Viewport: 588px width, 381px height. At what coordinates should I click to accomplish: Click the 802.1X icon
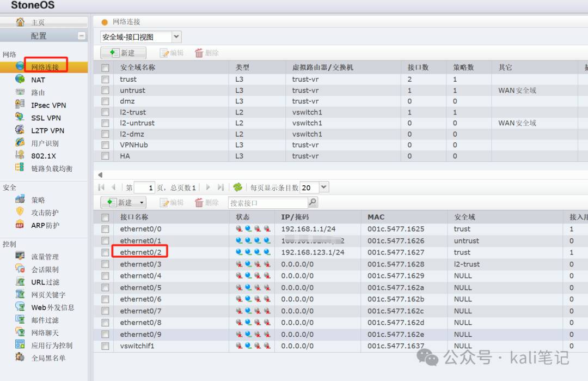tap(20, 155)
